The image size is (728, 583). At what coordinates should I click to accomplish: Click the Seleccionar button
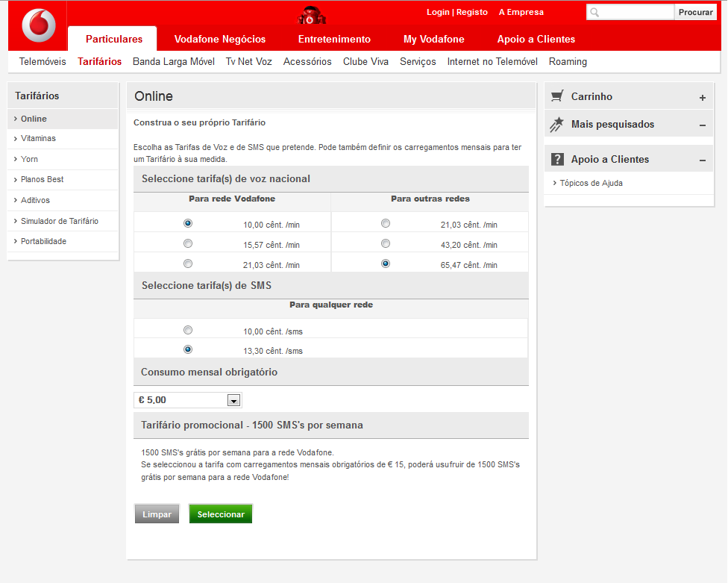[x=220, y=514]
